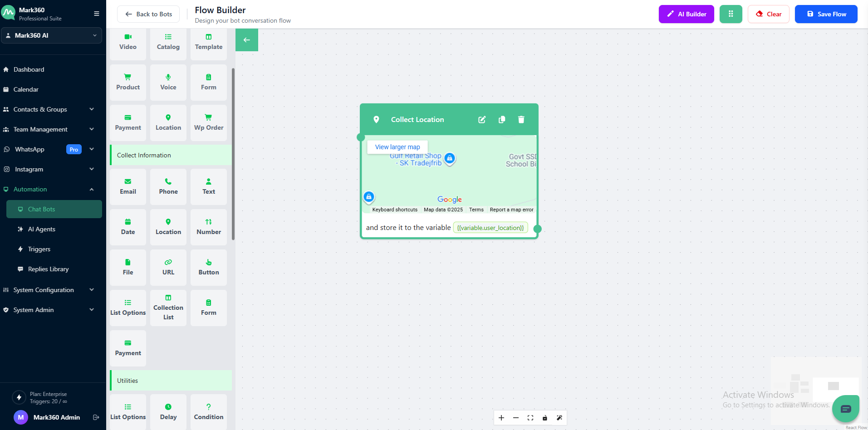The image size is (868, 430).
Task: Collapse the node palette with green arrow
Action: pos(247,40)
